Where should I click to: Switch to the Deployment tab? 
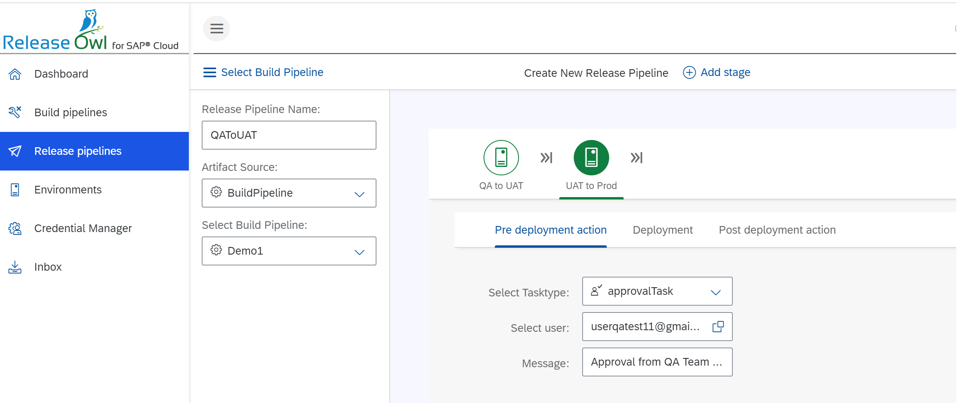pos(662,230)
